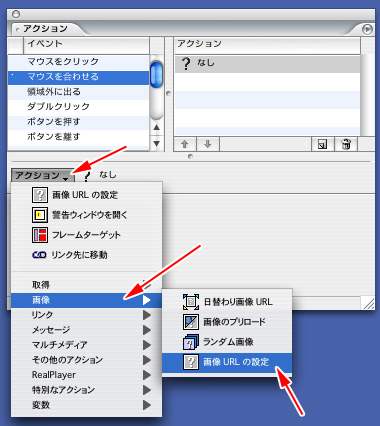Click event list scroll up arrow
Screen dimensions: 380x426
(x=156, y=128)
